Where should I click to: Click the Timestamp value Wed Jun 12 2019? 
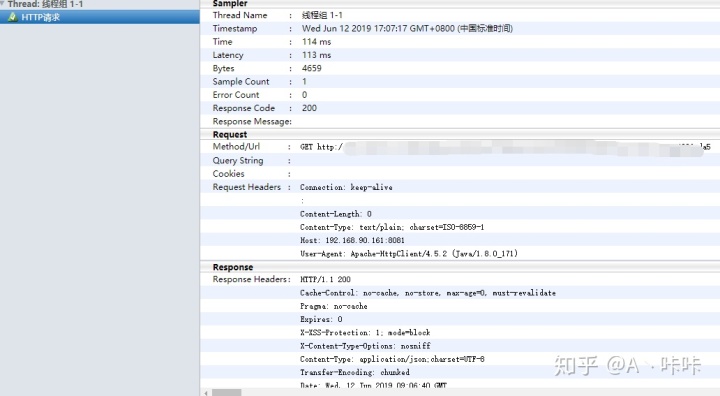point(407,28)
